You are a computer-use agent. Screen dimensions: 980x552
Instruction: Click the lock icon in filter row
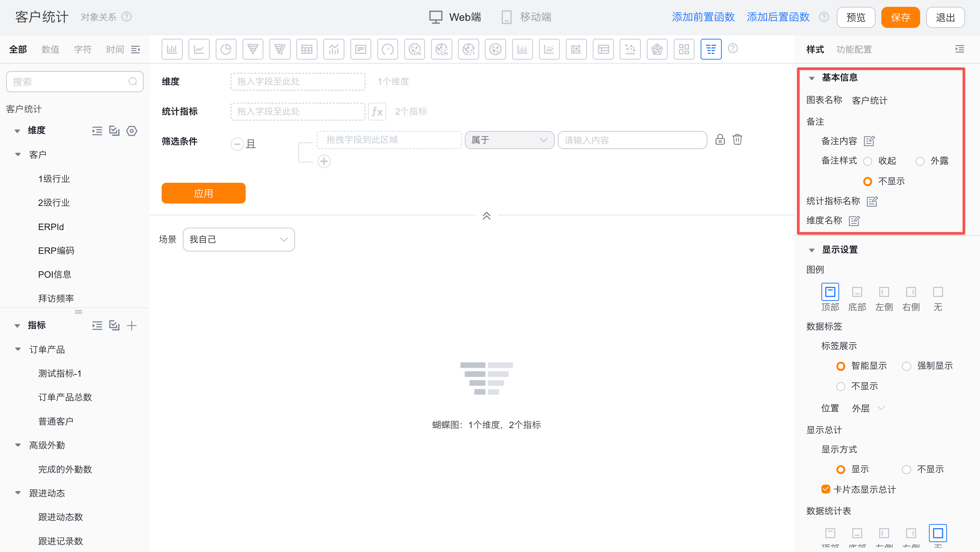720,140
